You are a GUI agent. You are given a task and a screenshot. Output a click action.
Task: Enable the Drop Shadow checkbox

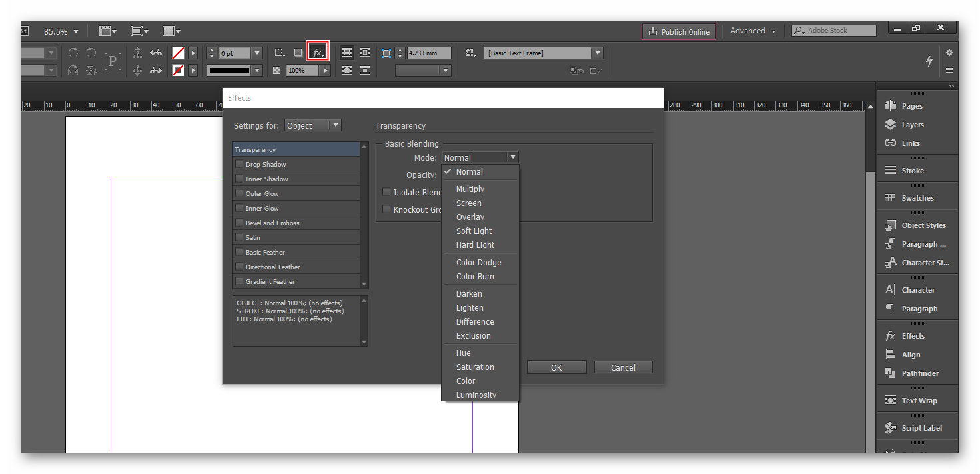click(x=239, y=164)
